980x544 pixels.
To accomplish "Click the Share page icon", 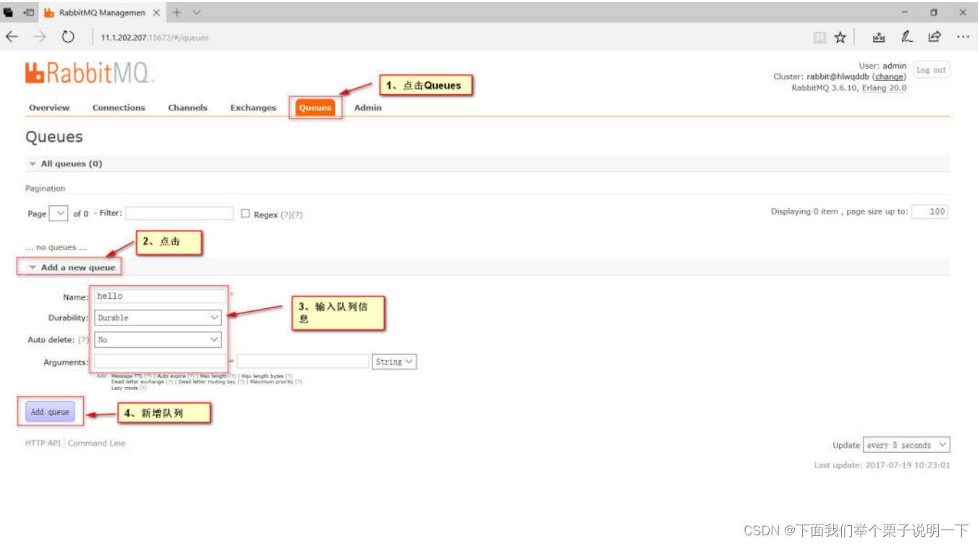I will point(934,37).
